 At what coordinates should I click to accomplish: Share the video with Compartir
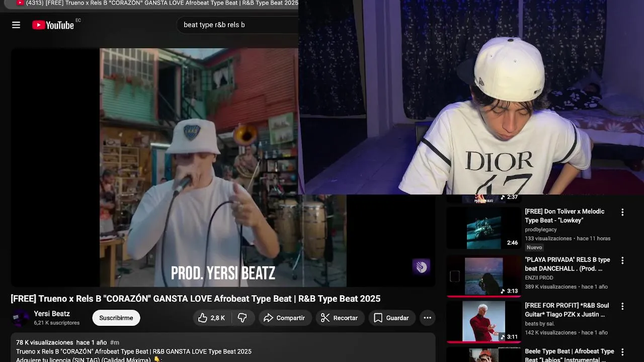point(285,318)
